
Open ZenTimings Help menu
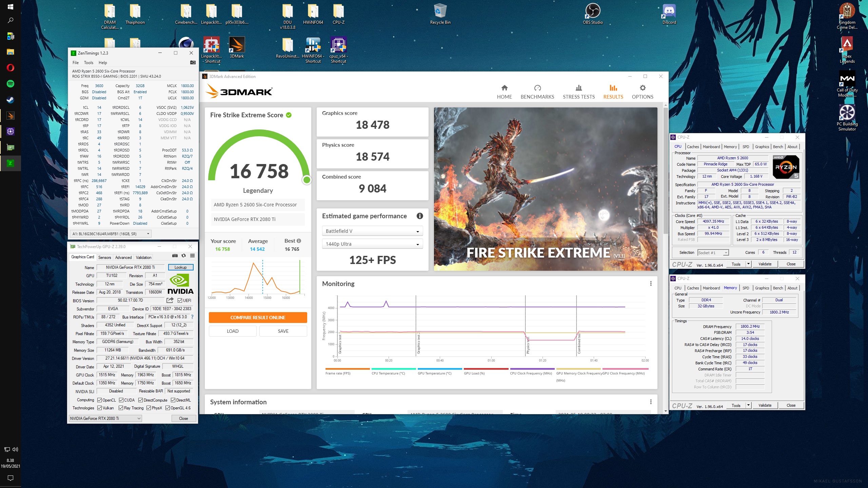103,62
